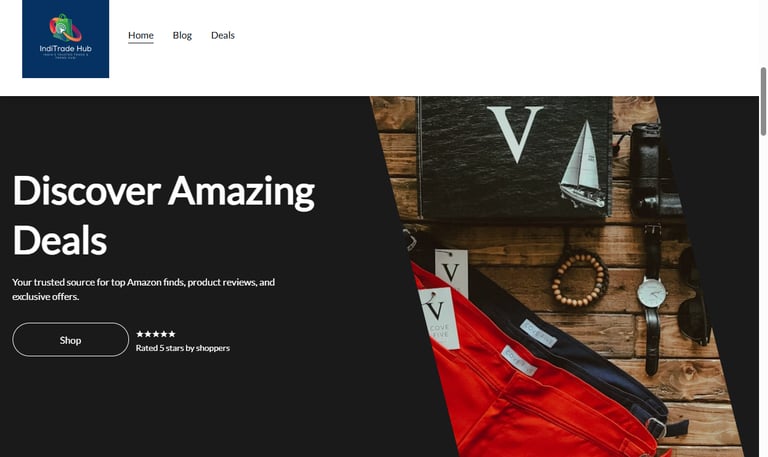The height and width of the screenshot is (457, 768).
Task: Click the IndiTrade Hub logo
Action: click(66, 39)
